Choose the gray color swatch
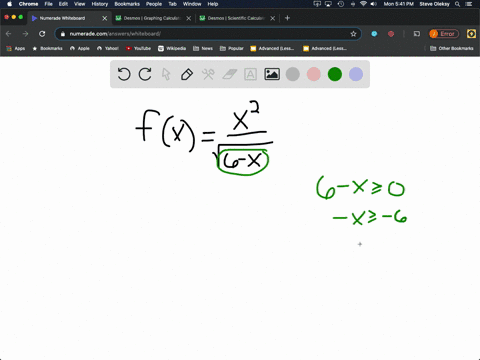This screenshot has width=480, height=360. click(293, 74)
